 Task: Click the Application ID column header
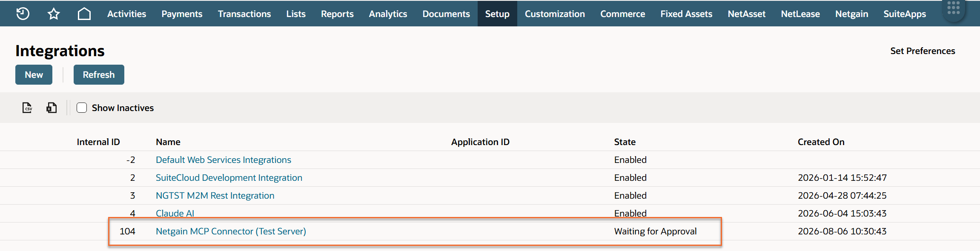coord(480,142)
